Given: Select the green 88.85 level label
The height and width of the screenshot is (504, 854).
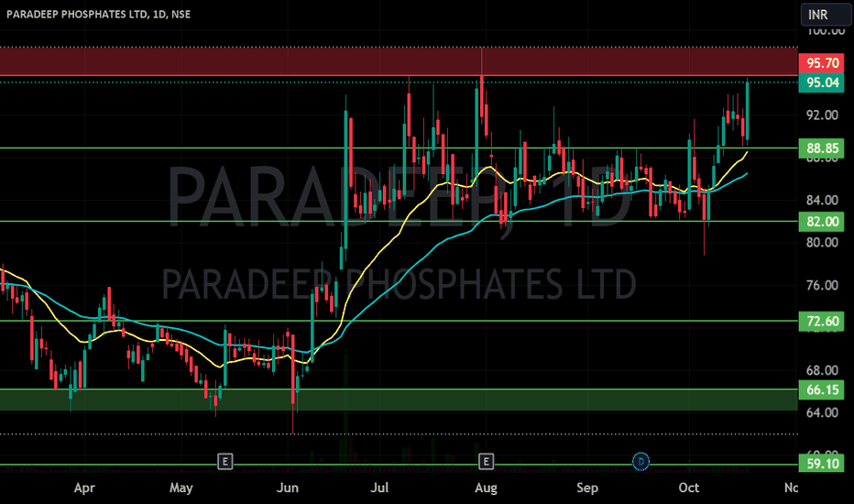Looking at the screenshot, I should click(821, 148).
